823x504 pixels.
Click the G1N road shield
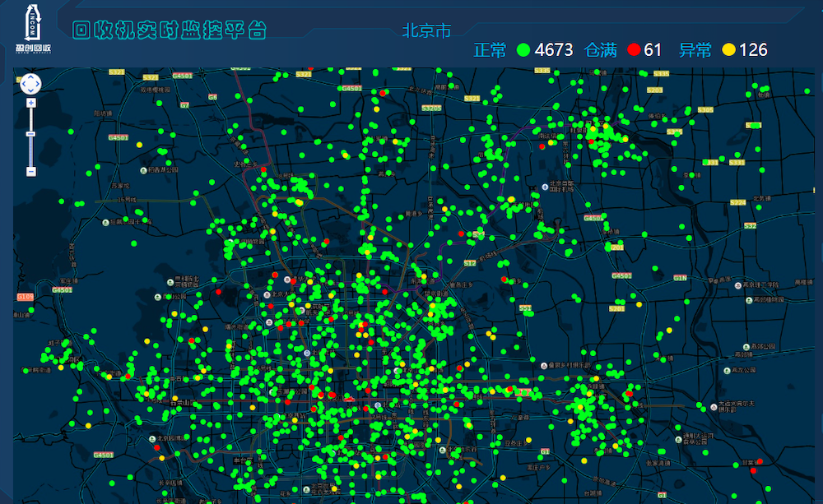pyautogui.click(x=680, y=278)
